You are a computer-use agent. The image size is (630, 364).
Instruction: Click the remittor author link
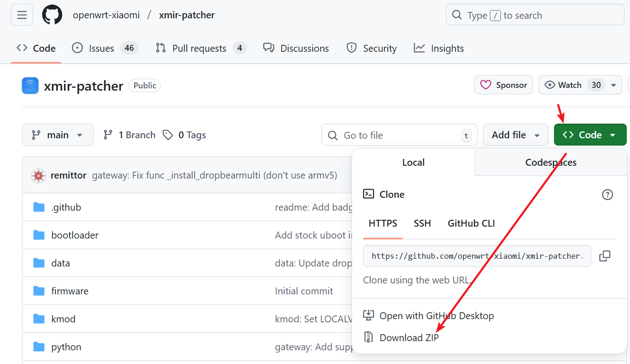69,175
